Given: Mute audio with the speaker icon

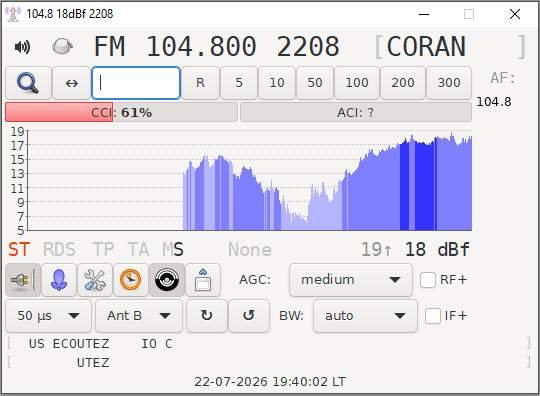Looking at the screenshot, I should coord(22,47).
